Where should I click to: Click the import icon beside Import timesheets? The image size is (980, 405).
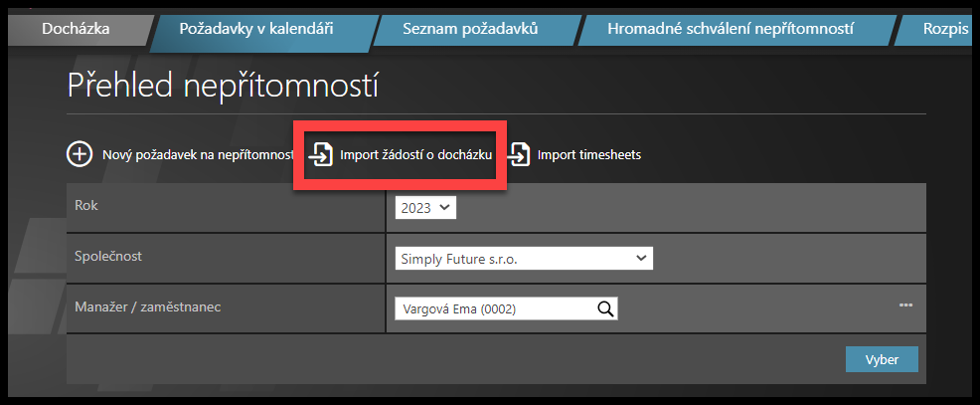(x=519, y=154)
